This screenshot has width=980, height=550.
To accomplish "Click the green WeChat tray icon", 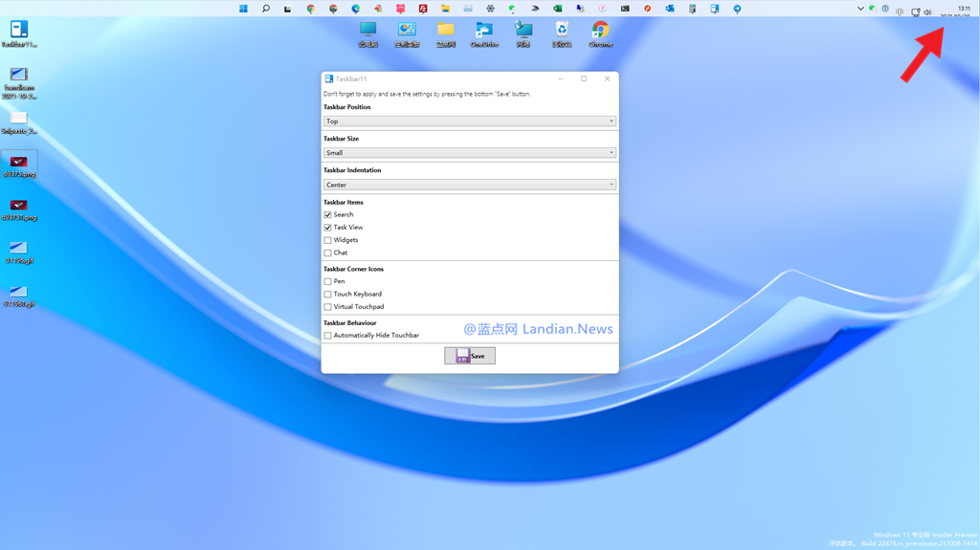I will click(872, 9).
